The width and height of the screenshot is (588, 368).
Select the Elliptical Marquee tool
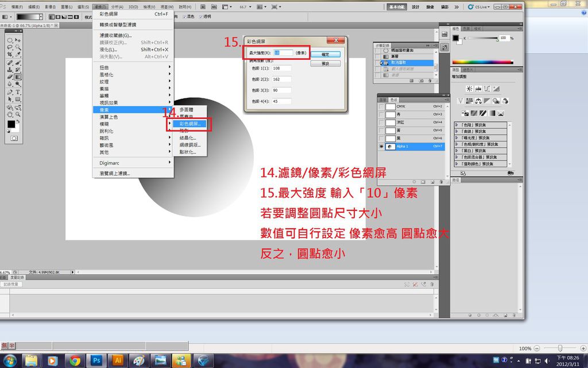pyautogui.click(x=10, y=40)
